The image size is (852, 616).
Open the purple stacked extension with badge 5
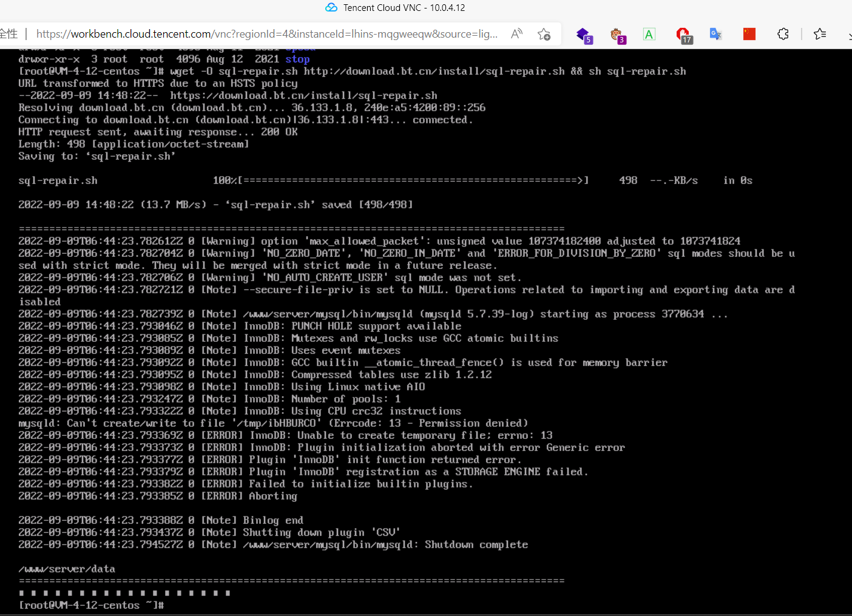(583, 35)
